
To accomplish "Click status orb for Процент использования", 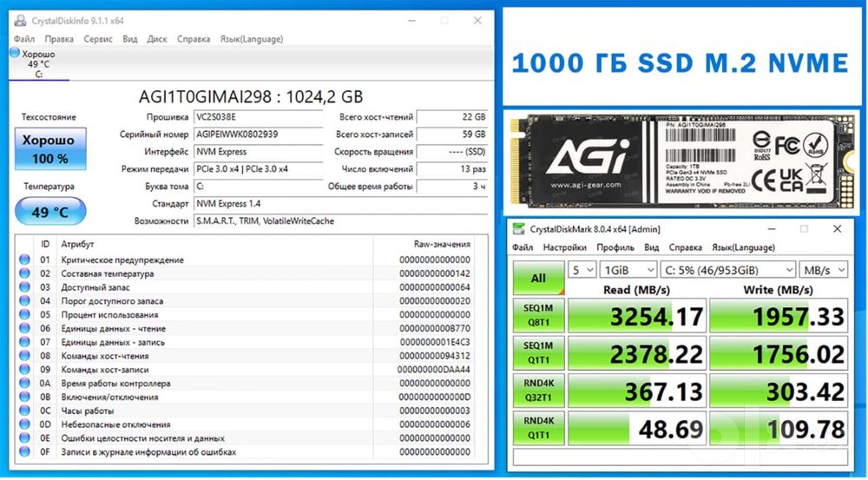I will click(24, 314).
